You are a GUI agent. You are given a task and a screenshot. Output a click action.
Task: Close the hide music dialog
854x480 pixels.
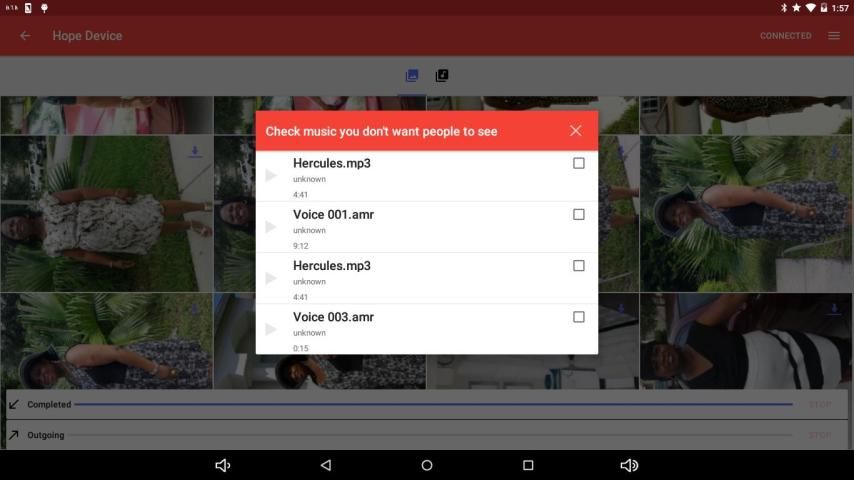[x=575, y=131]
